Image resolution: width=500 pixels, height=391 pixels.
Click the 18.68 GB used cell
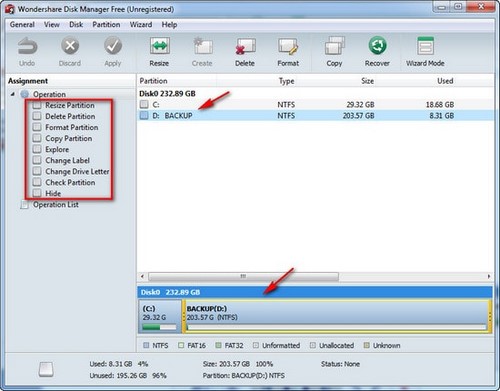coord(440,105)
